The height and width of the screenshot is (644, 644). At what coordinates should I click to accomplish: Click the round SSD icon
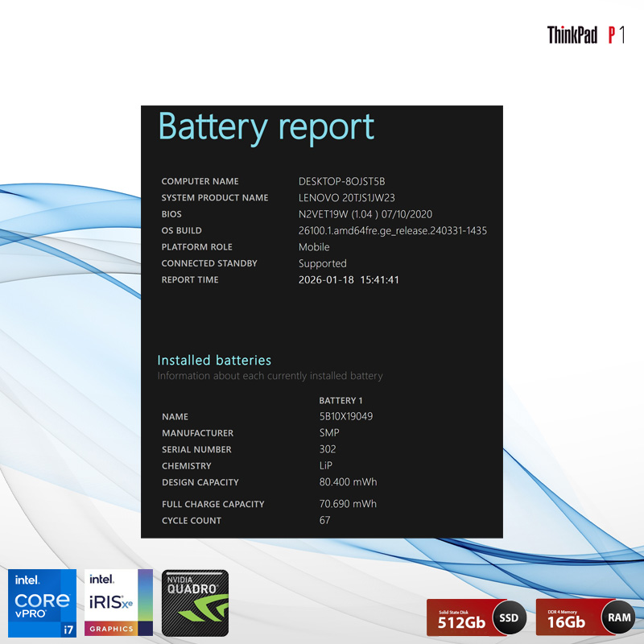click(509, 618)
